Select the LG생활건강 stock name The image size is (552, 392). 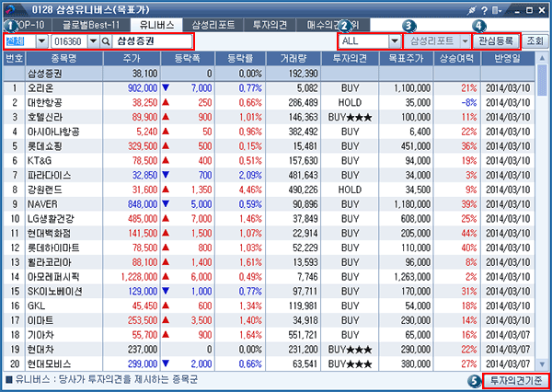pos(51,219)
